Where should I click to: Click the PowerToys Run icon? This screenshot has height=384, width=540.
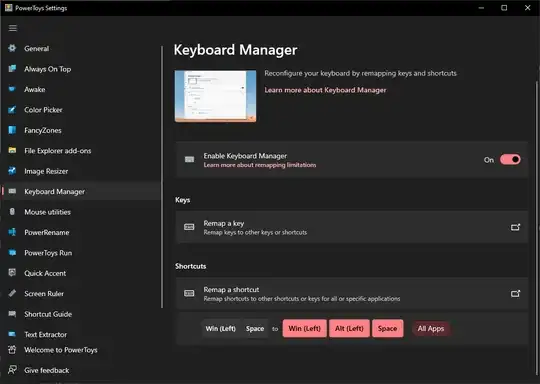[x=12, y=252]
